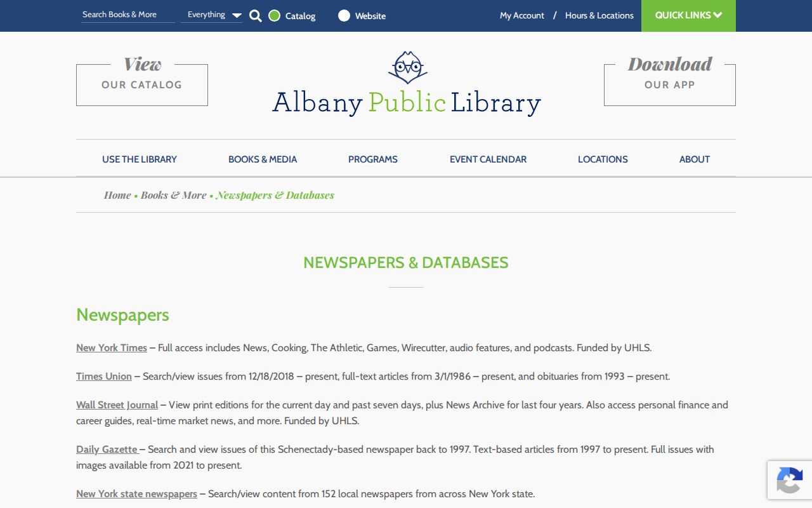Click the Albany Public Library owl logo
This screenshot has height=508, width=812.
(407, 67)
